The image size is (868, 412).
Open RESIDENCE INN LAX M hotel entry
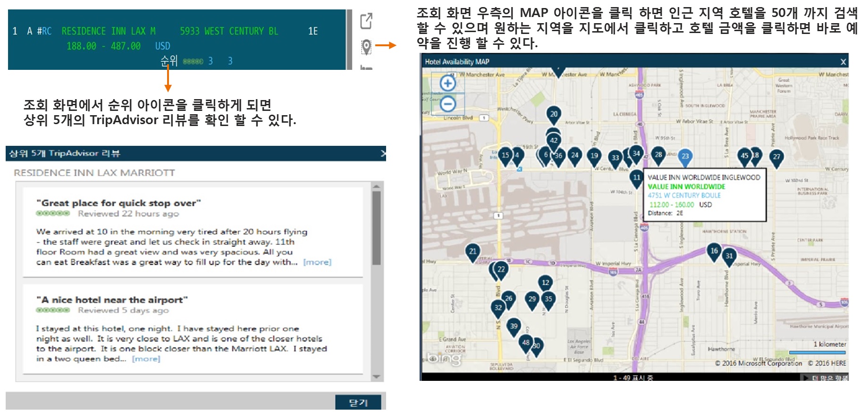(x=109, y=32)
